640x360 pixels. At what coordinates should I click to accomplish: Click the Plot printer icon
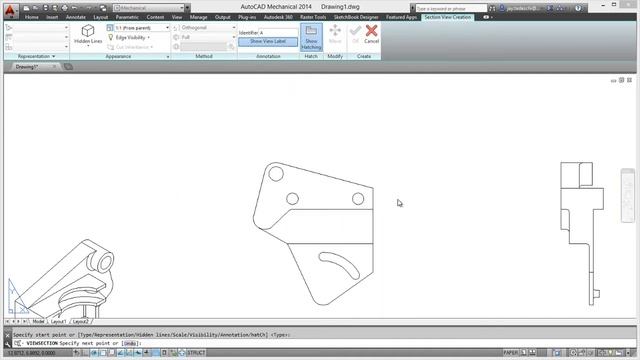64,8
